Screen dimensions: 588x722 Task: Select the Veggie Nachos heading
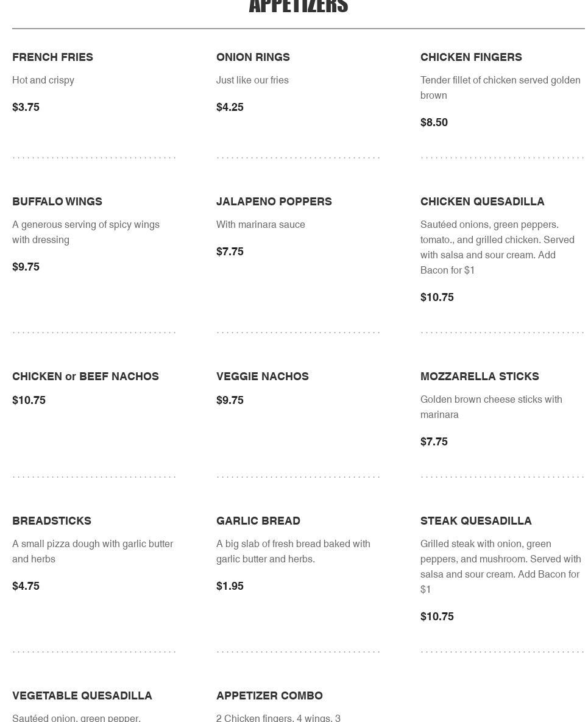point(262,377)
